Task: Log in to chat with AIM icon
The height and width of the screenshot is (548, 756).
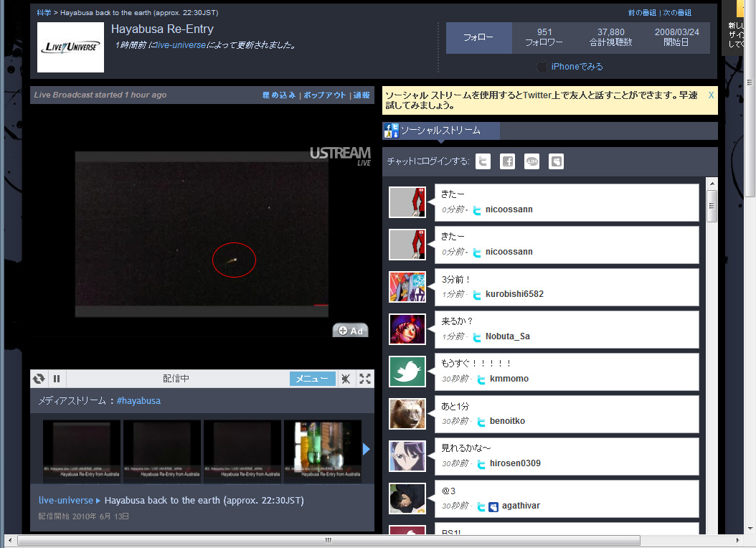Action: click(x=531, y=161)
